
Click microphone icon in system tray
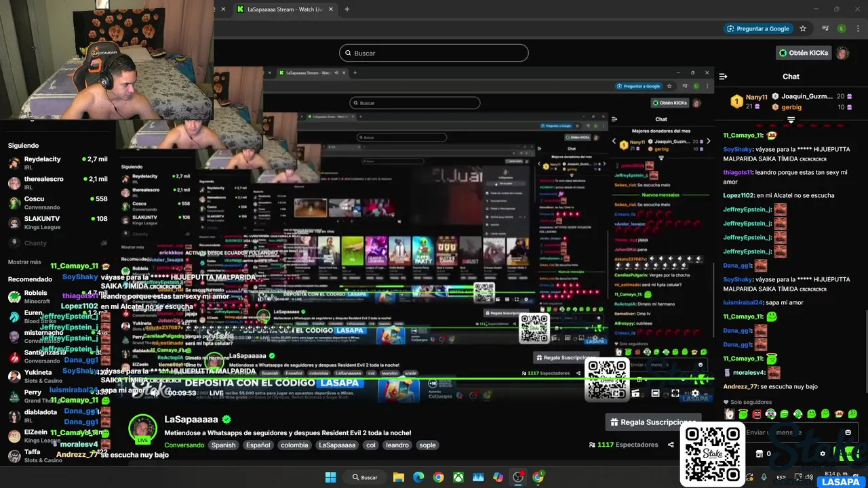point(764,477)
